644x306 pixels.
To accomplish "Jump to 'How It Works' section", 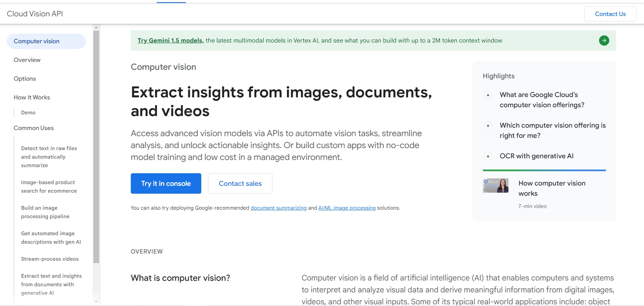I will pos(32,97).
